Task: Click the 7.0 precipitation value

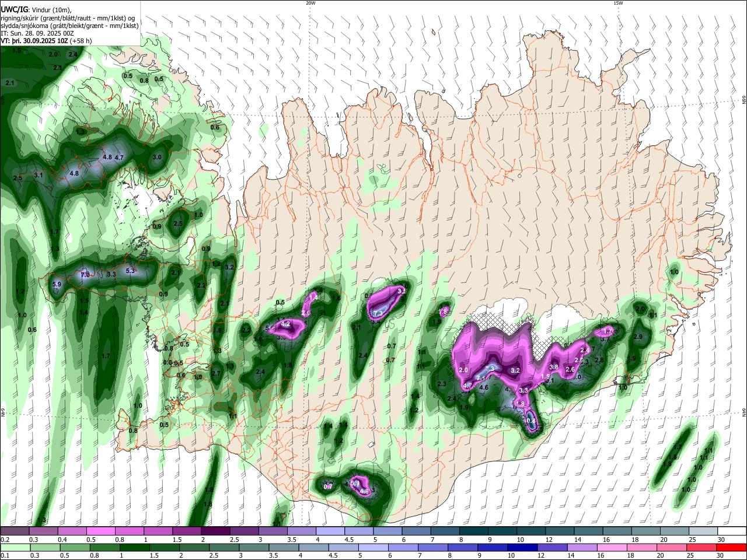Action: 85,275
